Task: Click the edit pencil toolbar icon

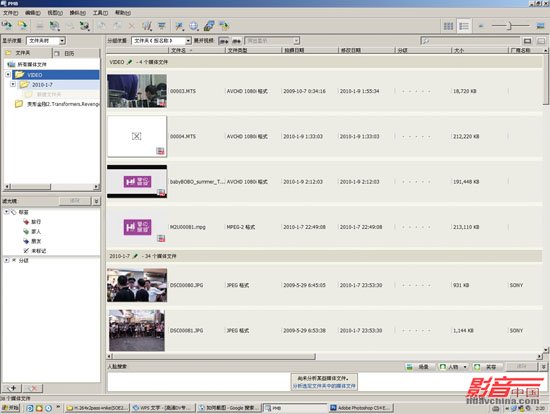Action: 147,26
